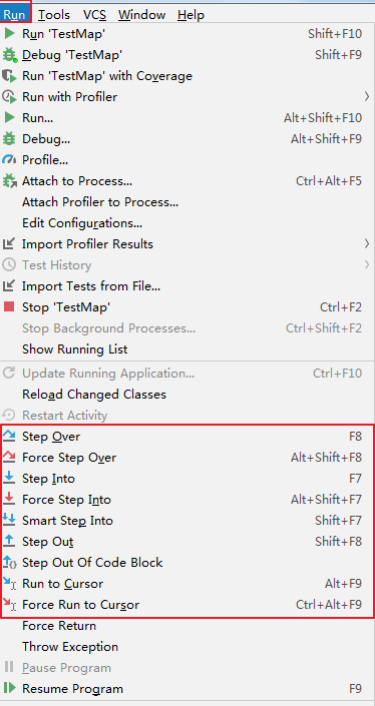375x706 pixels.
Task: Click the red Force Step Into icon
Action: pos(9,499)
